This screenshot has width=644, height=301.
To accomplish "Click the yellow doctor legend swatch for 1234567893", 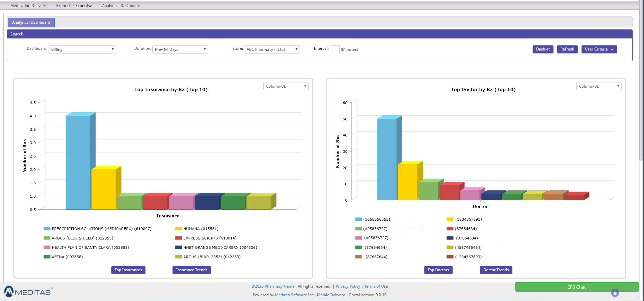I will click(x=450, y=219).
